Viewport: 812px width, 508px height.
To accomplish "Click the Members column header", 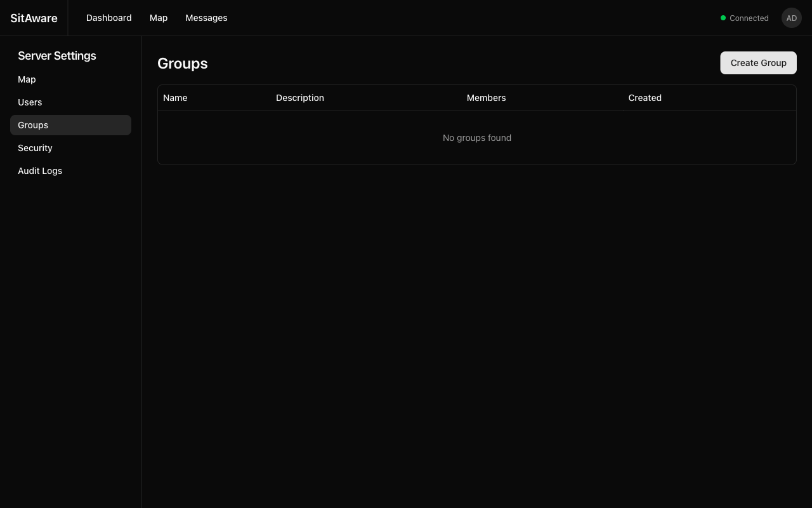I will point(486,98).
